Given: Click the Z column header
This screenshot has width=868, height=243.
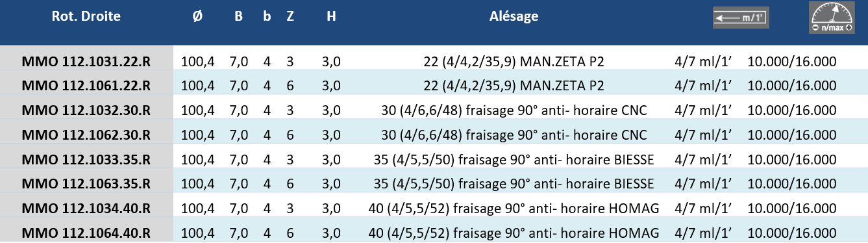Looking at the screenshot, I should point(290,17).
